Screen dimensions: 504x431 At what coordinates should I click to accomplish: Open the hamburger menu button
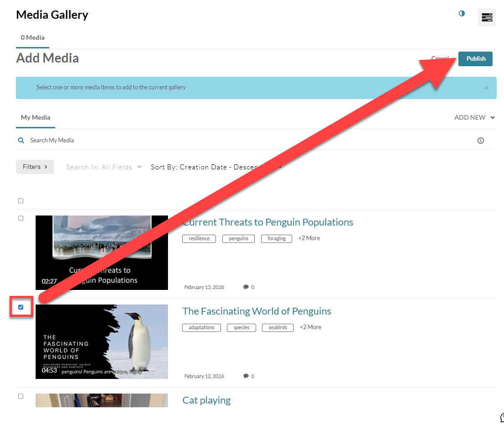[487, 17]
